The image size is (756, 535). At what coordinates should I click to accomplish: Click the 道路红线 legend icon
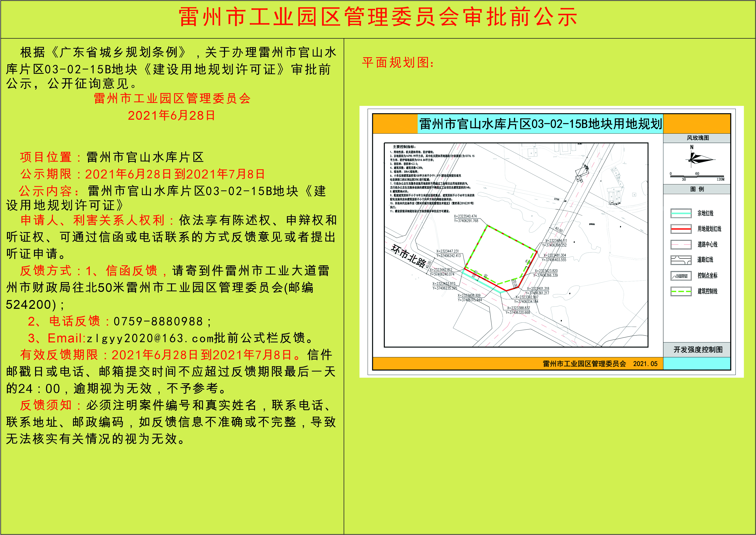tap(681, 260)
